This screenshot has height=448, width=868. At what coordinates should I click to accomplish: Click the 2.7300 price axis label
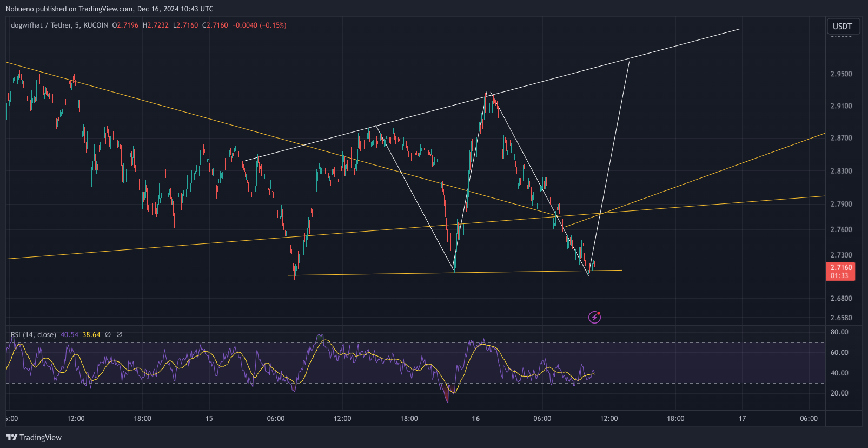click(841, 254)
